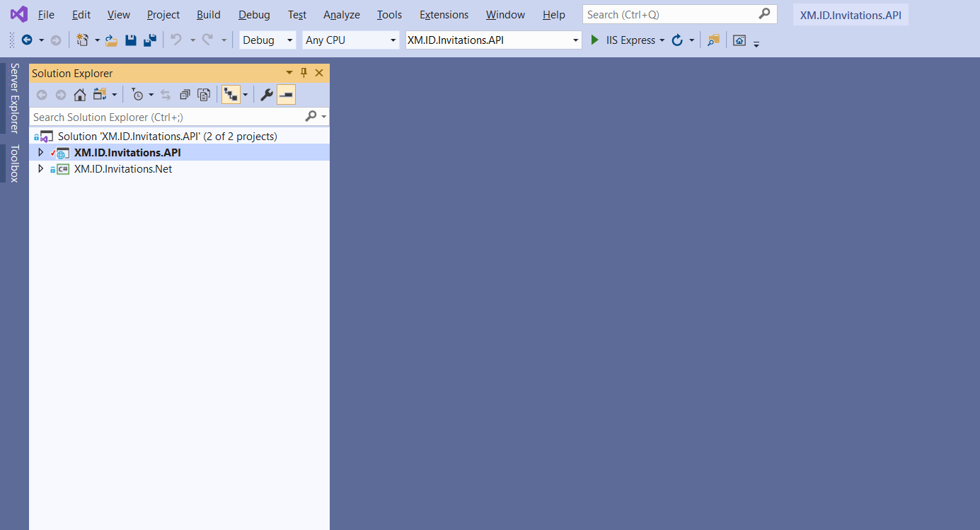The image size is (980, 530).
Task: Open the Analyze menu
Action: click(x=342, y=14)
